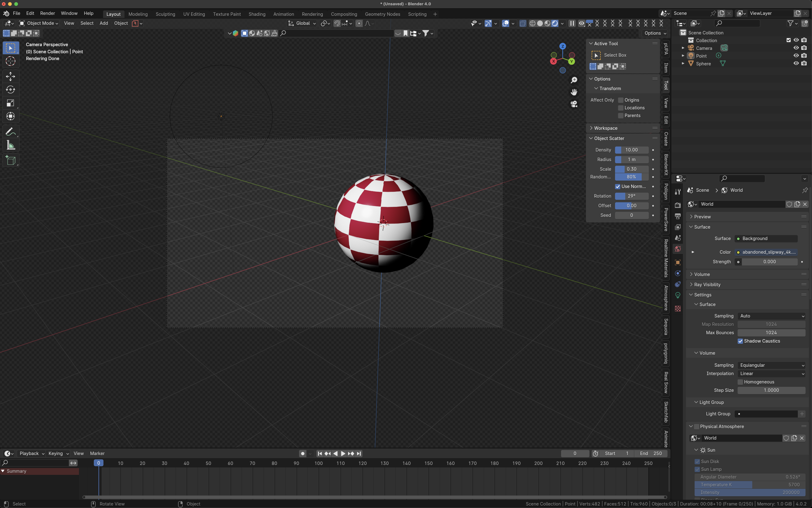Open the Keying popover in timeline
The image size is (812, 508).
59,453
